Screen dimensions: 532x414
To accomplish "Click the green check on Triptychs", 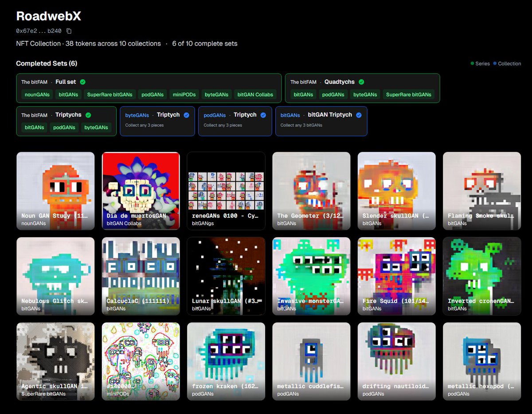I will (x=88, y=115).
